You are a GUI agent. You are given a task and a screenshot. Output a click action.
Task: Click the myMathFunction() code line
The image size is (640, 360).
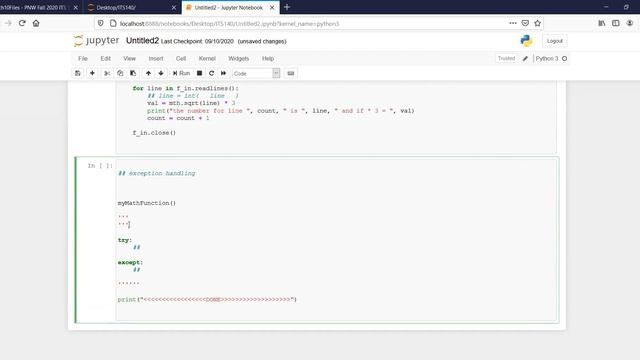tap(147, 203)
